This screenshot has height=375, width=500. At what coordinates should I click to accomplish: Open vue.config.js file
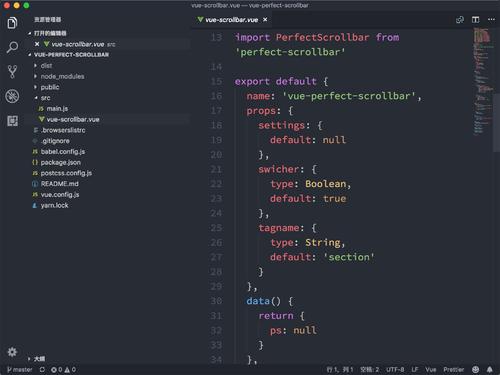click(x=60, y=194)
